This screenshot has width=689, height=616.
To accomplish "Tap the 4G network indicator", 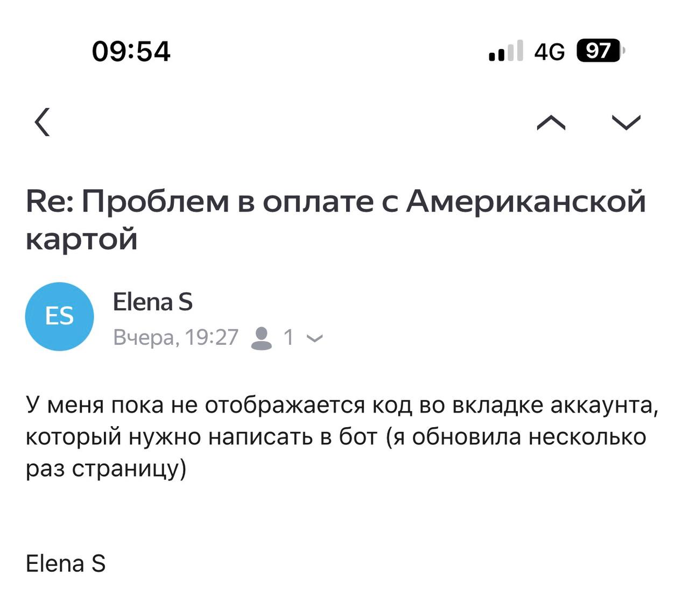I will pyautogui.click(x=550, y=52).
